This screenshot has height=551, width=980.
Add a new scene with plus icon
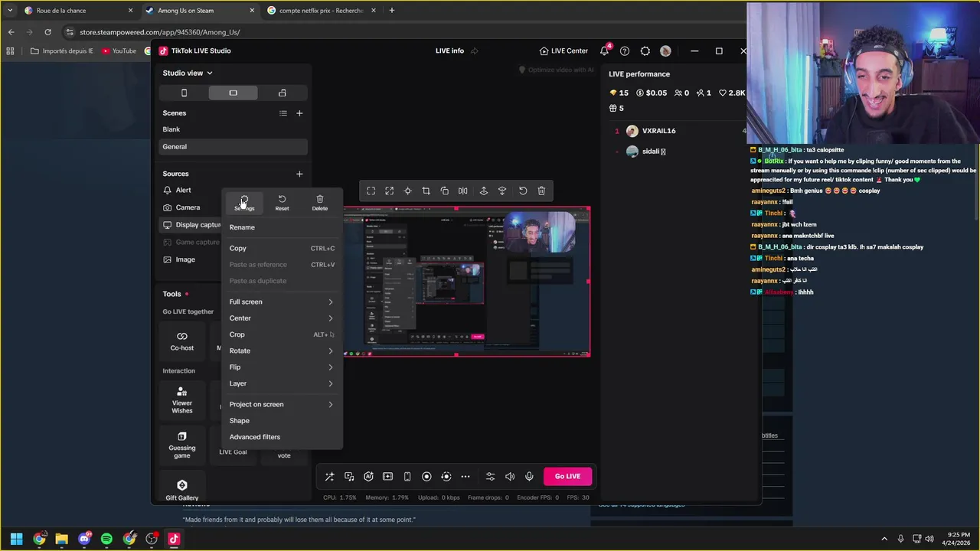pyautogui.click(x=299, y=113)
